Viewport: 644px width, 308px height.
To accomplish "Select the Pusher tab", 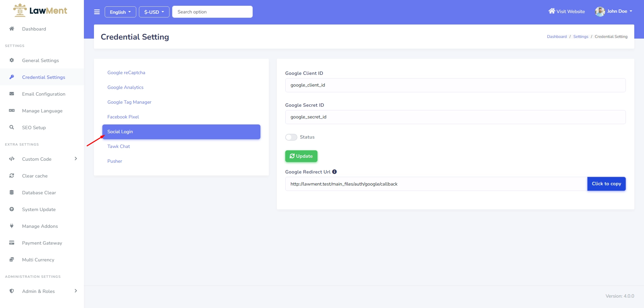I will [181, 161].
